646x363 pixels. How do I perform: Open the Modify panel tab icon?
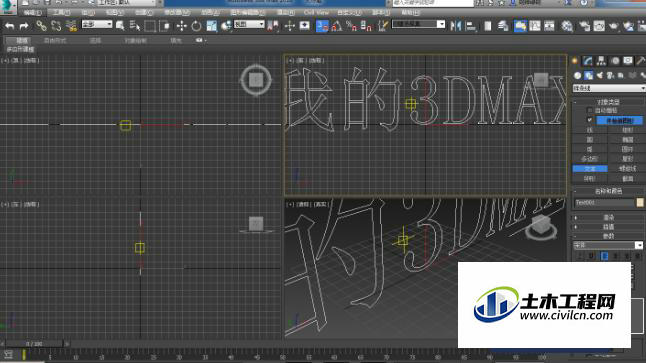(x=588, y=61)
